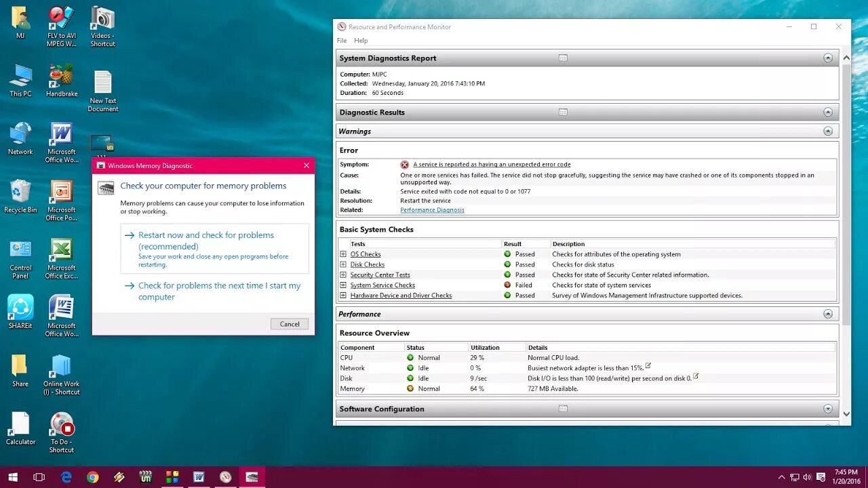The height and width of the screenshot is (488, 868).
Task: Click the table view icon beside Diagnostic Results
Action: click(x=563, y=112)
